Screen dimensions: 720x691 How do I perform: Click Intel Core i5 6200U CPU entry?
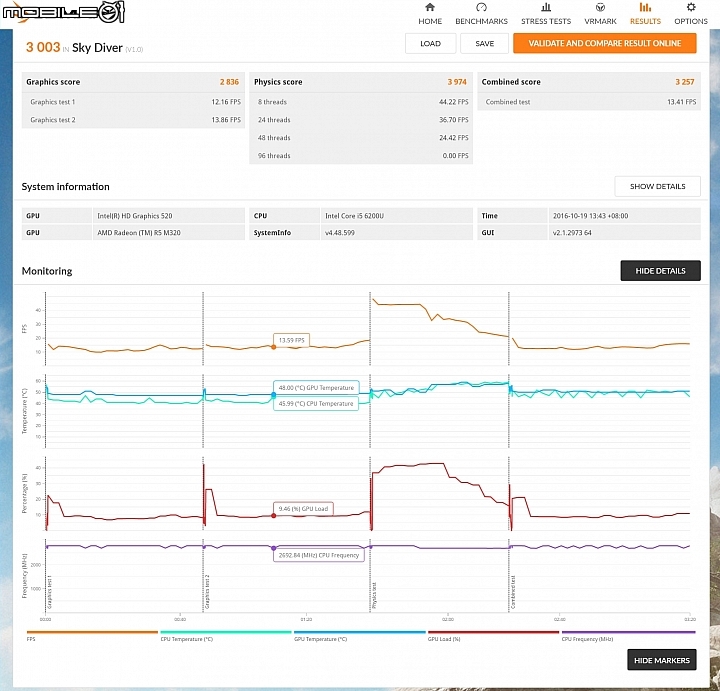[x=354, y=216]
